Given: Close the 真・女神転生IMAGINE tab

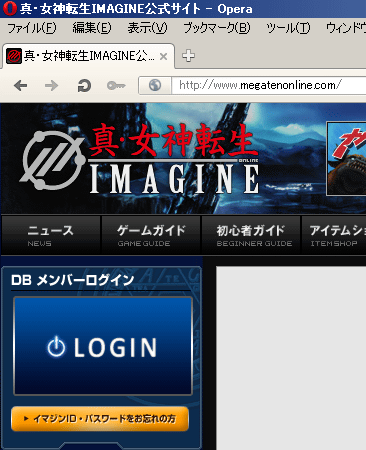Looking at the screenshot, I should click(x=163, y=57).
